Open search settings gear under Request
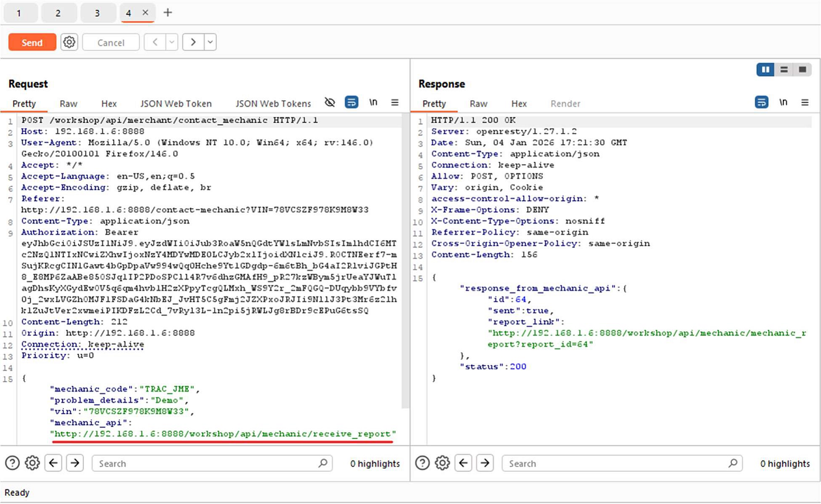This screenshot has width=821, height=504. 32,463
